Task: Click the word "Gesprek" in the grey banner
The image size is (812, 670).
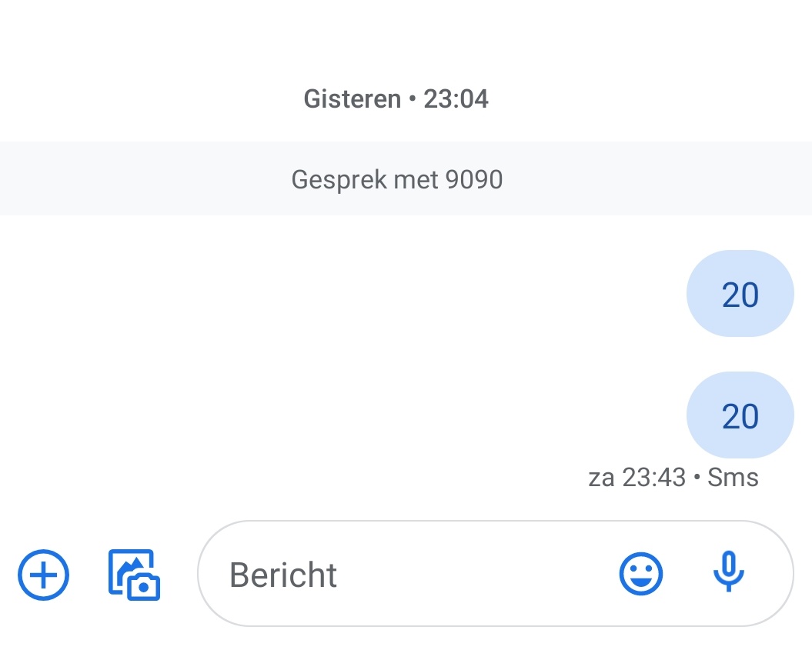Action: (x=339, y=179)
